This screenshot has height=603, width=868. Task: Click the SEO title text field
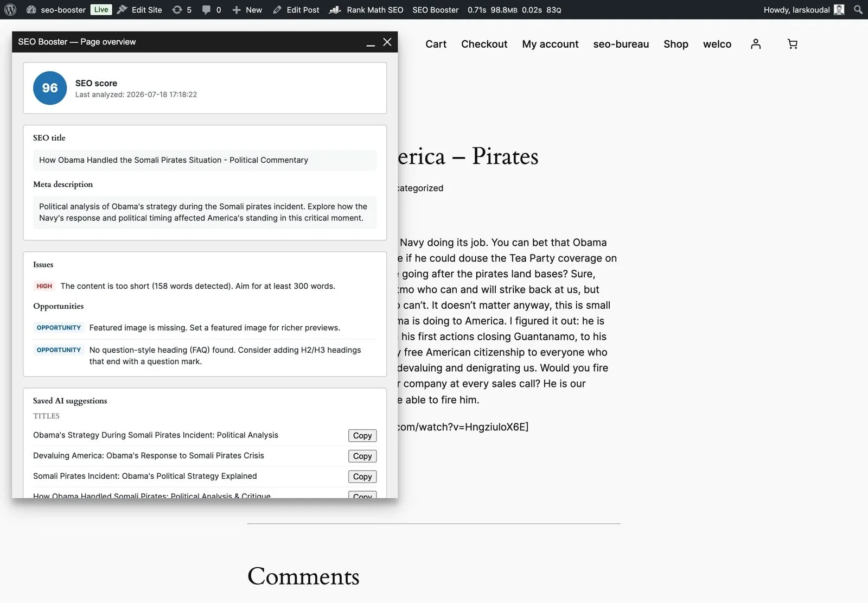tap(205, 160)
